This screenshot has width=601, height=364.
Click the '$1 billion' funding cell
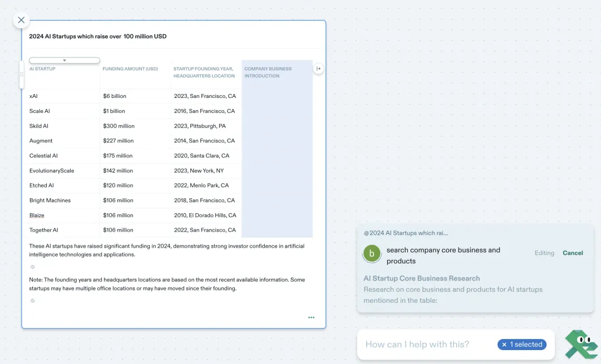point(135,111)
